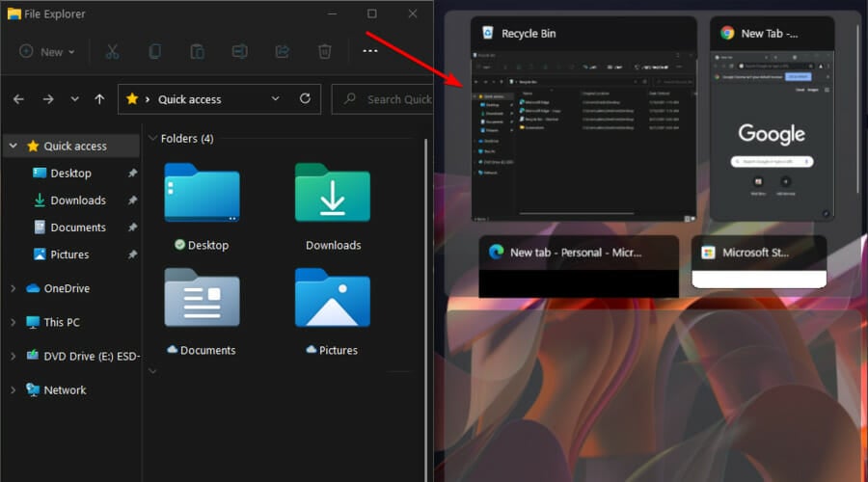868x482 pixels.
Task: Click the Share icon in toolbar
Action: tap(283, 51)
